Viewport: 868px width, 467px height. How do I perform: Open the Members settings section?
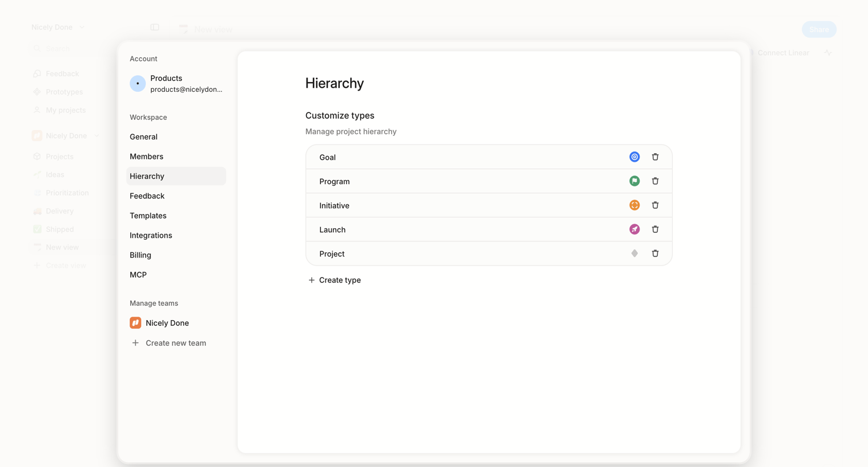coord(176,156)
